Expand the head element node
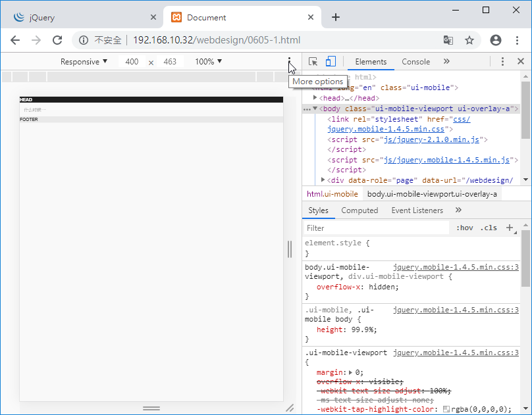532x415 pixels. [x=315, y=98]
